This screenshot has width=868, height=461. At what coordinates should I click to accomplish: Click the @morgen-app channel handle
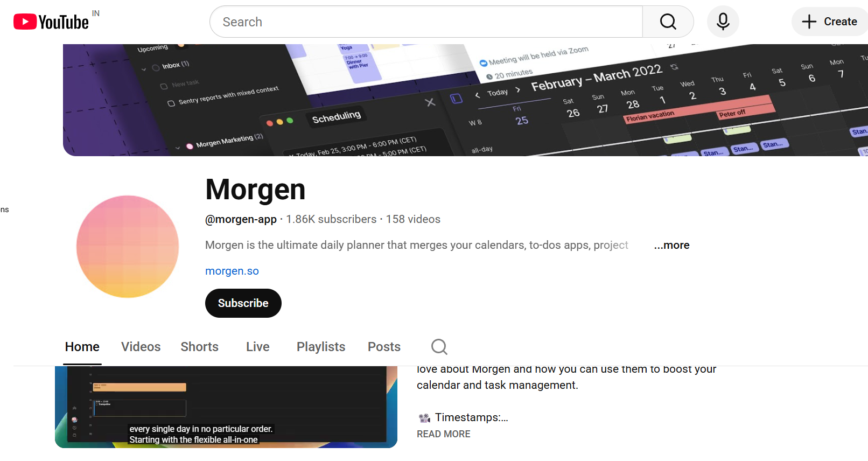(241, 219)
